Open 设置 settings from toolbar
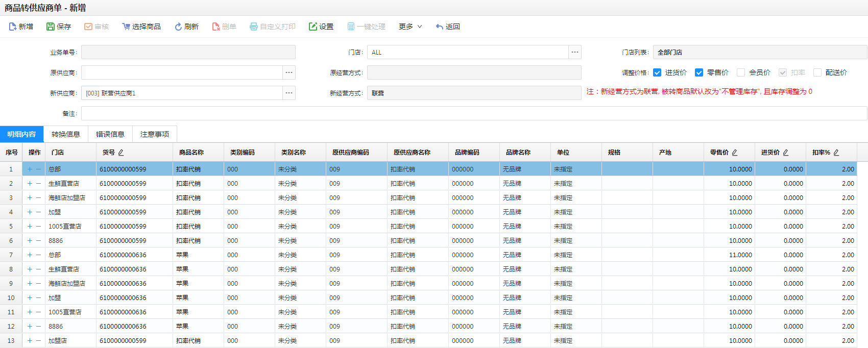This screenshot has height=348, width=868. (x=321, y=27)
